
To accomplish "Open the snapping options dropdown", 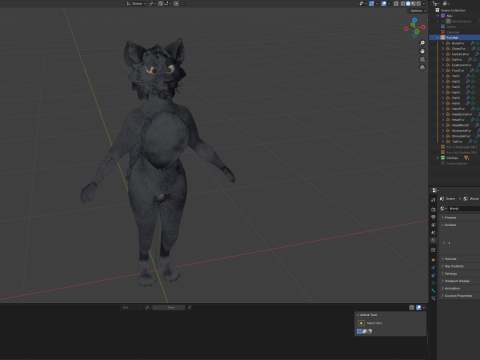I will tap(167, 3).
